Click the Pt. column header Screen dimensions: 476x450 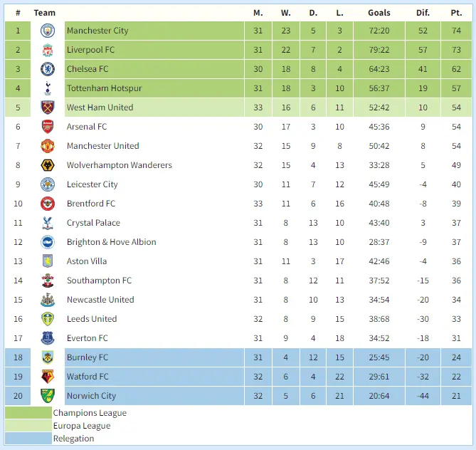point(456,13)
